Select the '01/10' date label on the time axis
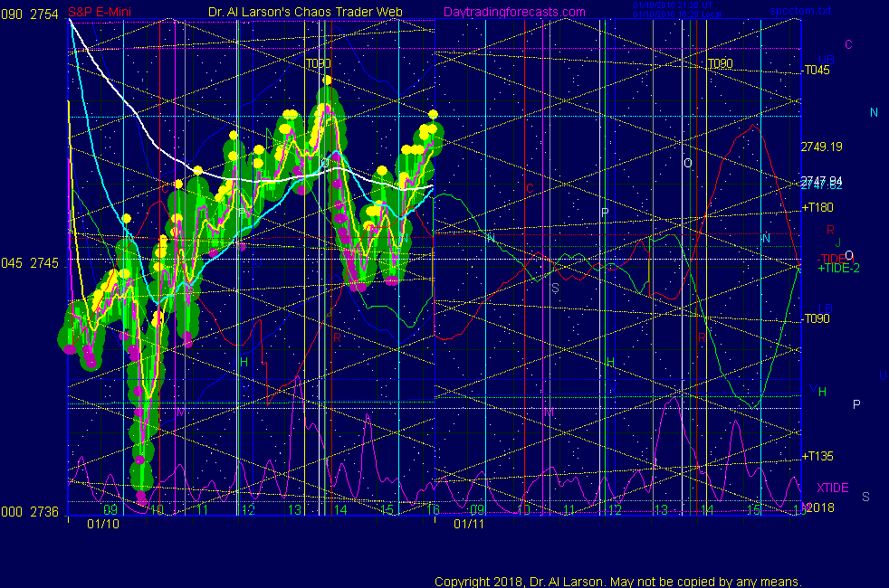This screenshot has height=588, width=889. click(x=103, y=524)
